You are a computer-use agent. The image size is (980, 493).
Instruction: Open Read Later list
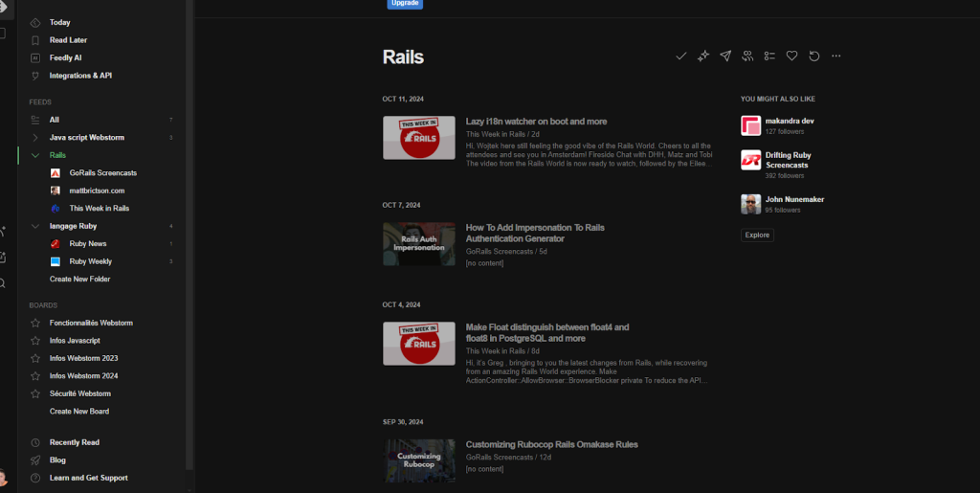tap(69, 40)
